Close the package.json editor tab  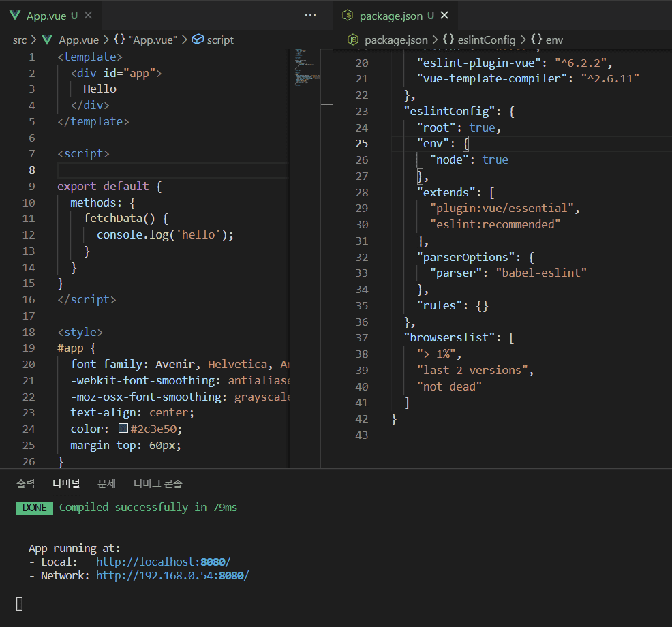pyautogui.click(x=445, y=15)
